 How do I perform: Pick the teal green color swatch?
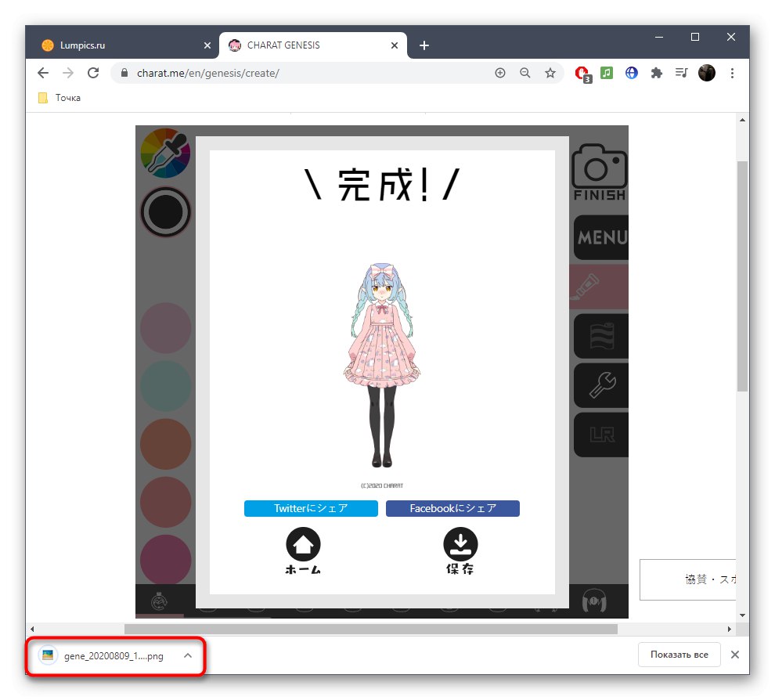click(166, 385)
